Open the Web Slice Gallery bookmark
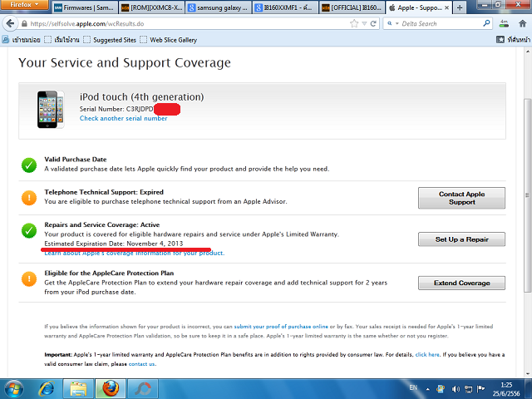The image size is (532, 399). point(168,40)
